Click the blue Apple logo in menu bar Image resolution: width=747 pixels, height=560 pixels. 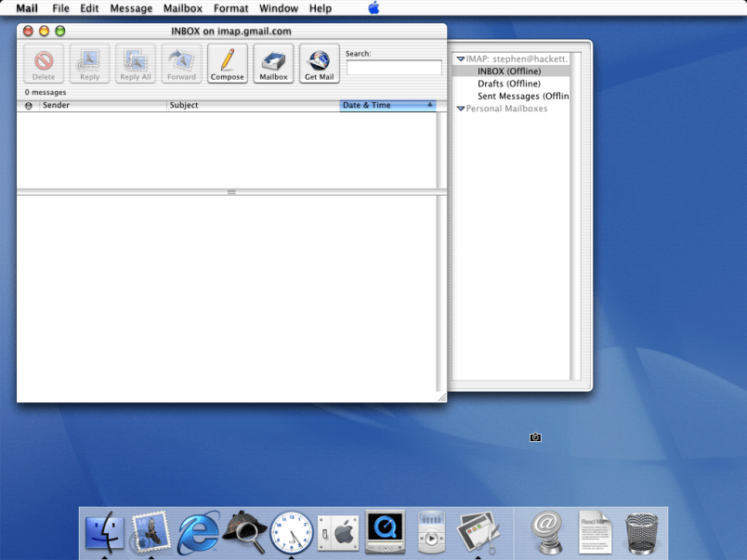click(374, 7)
